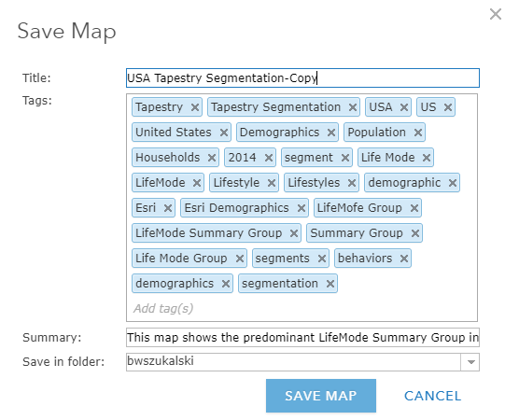Image resolution: width=505 pixels, height=420 pixels.
Task: Delete the Summary Group tag
Action: click(x=415, y=233)
